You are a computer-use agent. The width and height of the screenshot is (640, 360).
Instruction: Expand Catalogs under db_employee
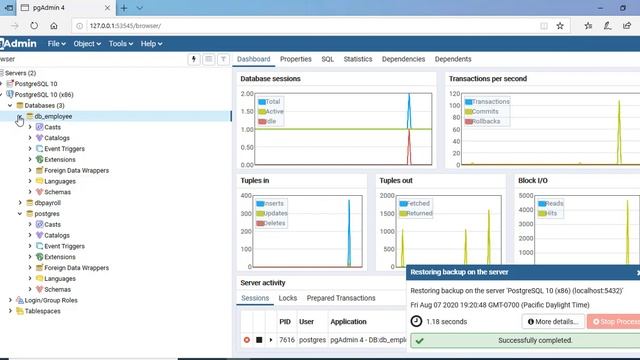point(30,138)
